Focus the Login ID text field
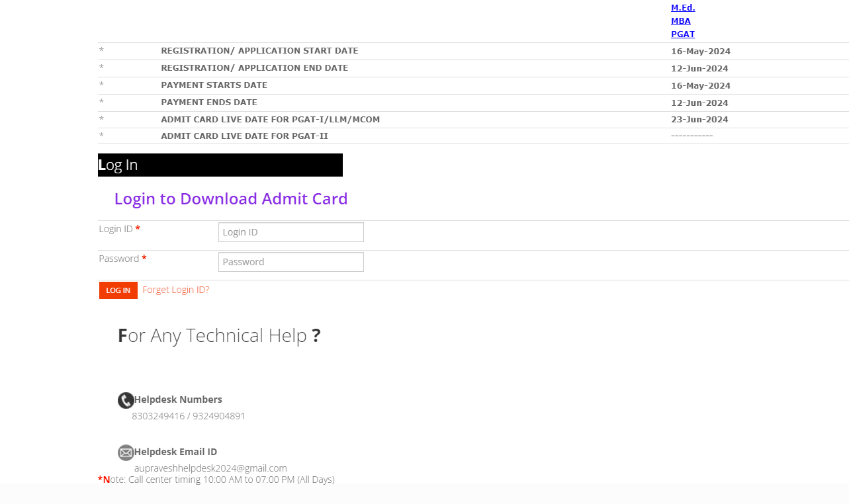The height and width of the screenshot is (504, 849). tap(290, 232)
